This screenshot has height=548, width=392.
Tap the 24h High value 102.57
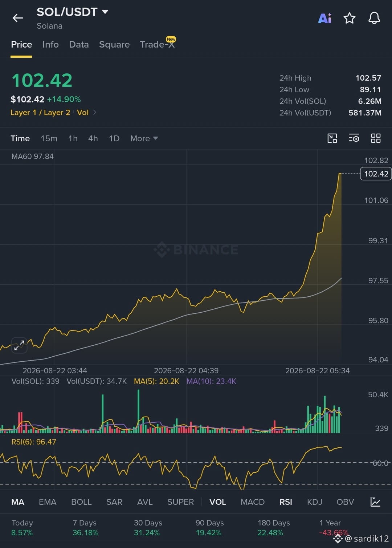pos(368,78)
